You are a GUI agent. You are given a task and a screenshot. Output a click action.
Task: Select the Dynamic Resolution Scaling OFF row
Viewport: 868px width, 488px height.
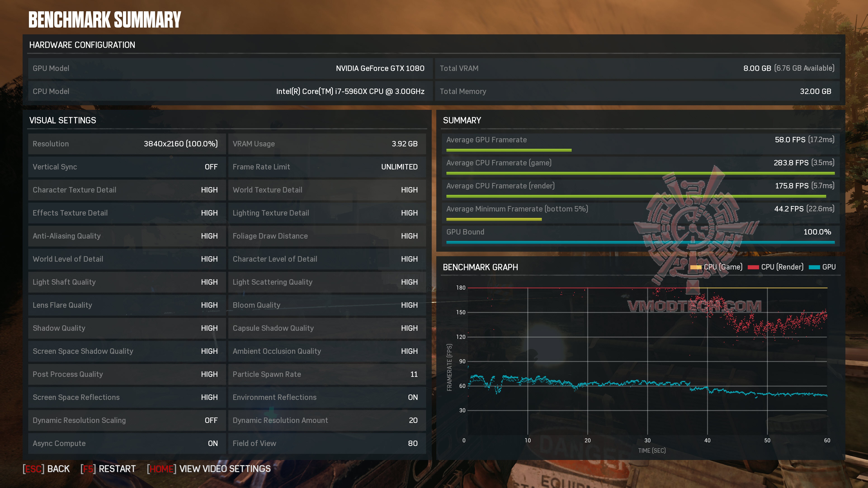pyautogui.click(x=126, y=420)
